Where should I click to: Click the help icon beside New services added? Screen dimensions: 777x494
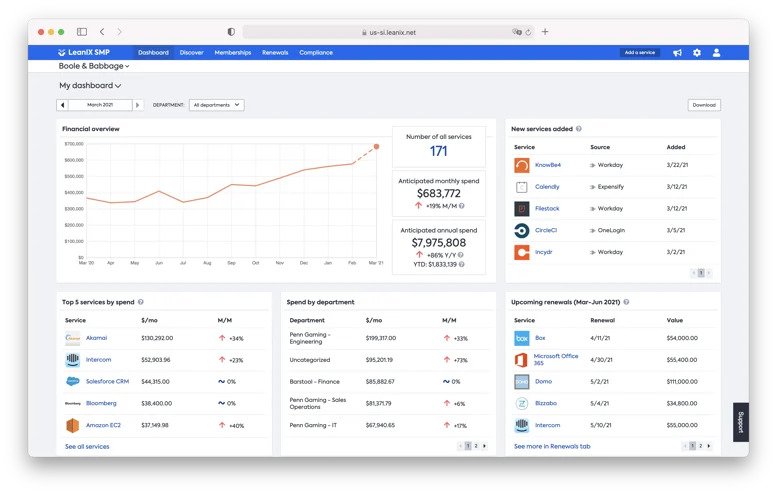578,129
